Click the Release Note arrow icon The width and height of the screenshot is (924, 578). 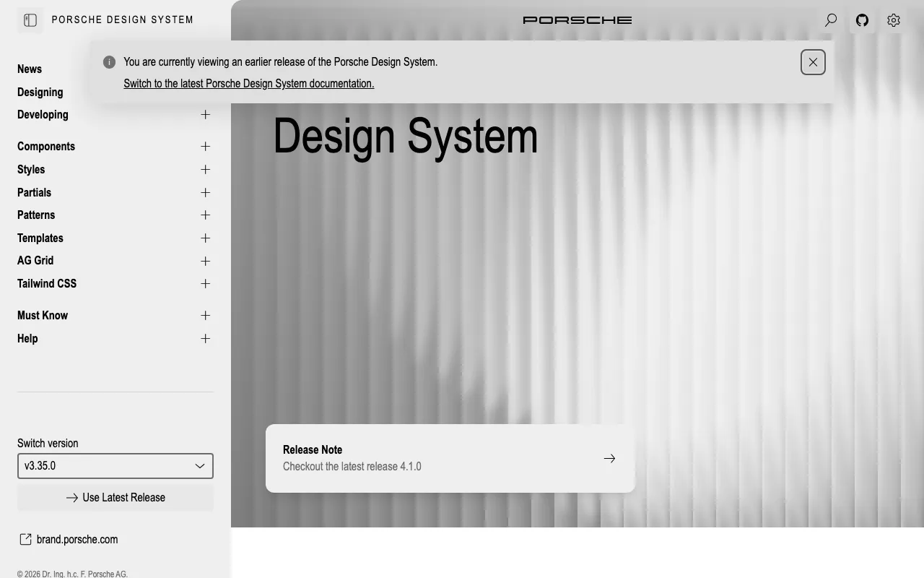609,458
